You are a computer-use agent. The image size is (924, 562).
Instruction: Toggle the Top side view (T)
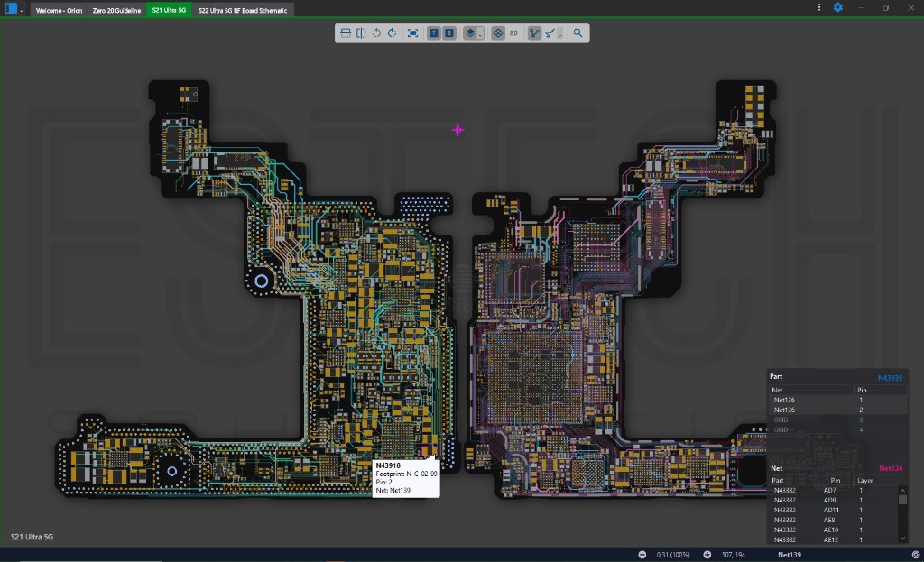coord(434,33)
